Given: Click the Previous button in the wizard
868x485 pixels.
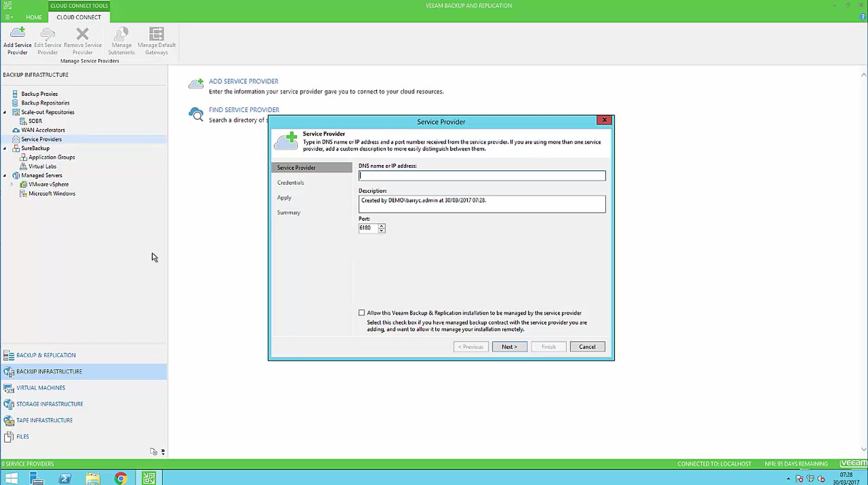Looking at the screenshot, I should (471, 347).
